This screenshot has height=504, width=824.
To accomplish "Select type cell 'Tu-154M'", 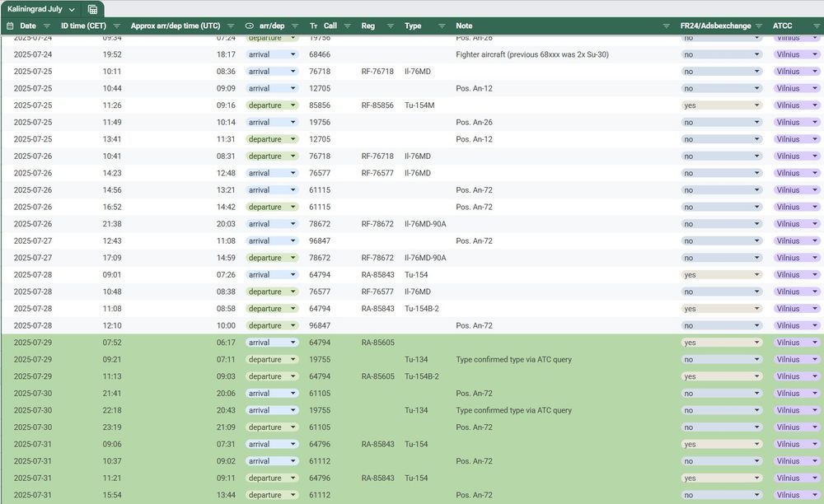I will (x=419, y=105).
